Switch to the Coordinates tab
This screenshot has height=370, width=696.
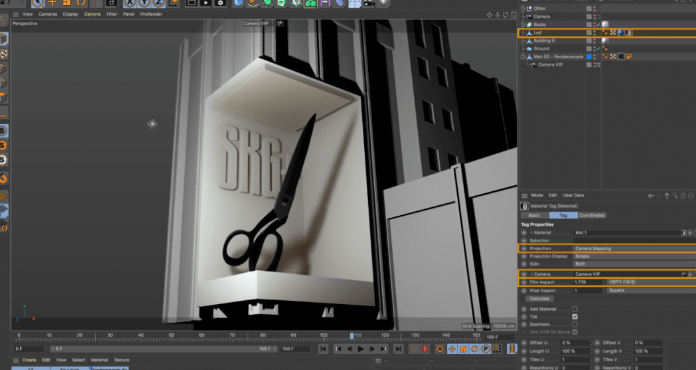592,215
